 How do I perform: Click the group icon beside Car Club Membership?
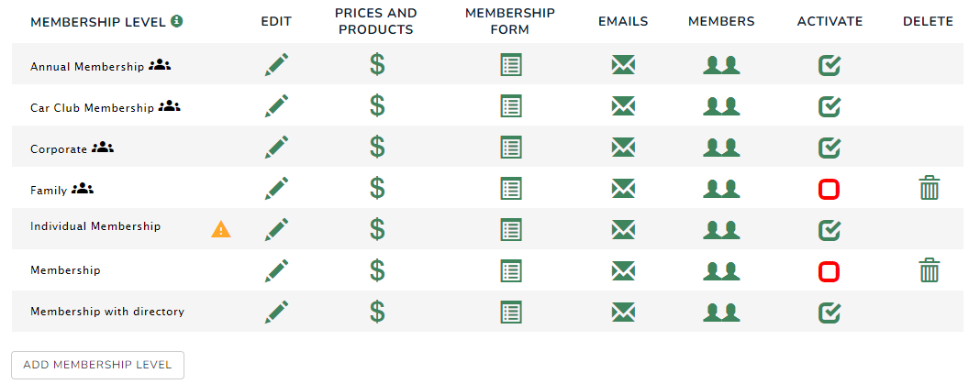click(x=170, y=107)
